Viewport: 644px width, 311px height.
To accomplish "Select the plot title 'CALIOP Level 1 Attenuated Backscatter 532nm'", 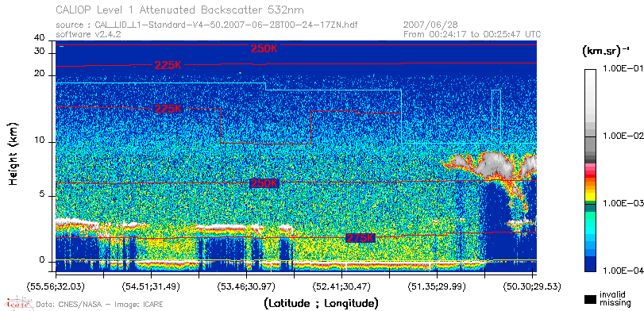I will click(180, 10).
